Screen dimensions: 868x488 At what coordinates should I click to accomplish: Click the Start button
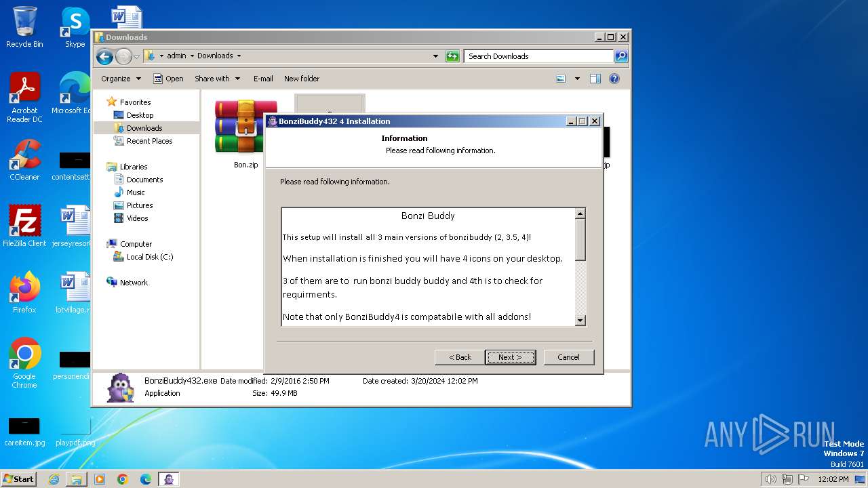coord(19,479)
